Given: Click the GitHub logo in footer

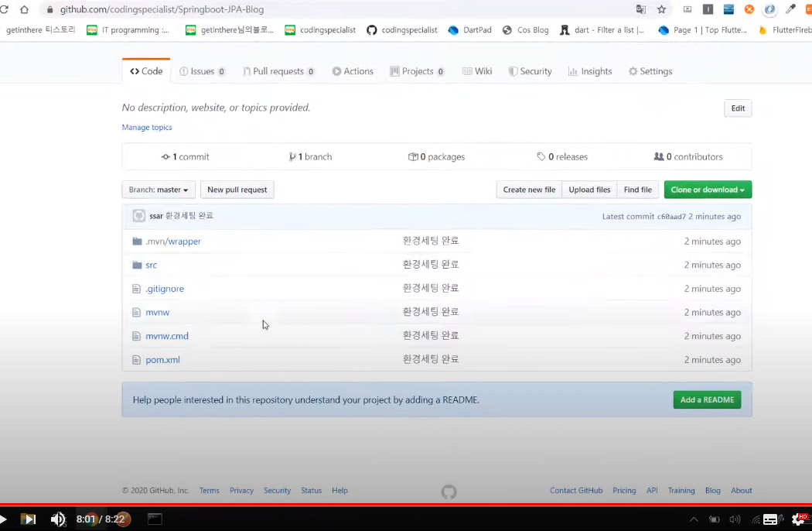Looking at the screenshot, I should coord(449,492).
